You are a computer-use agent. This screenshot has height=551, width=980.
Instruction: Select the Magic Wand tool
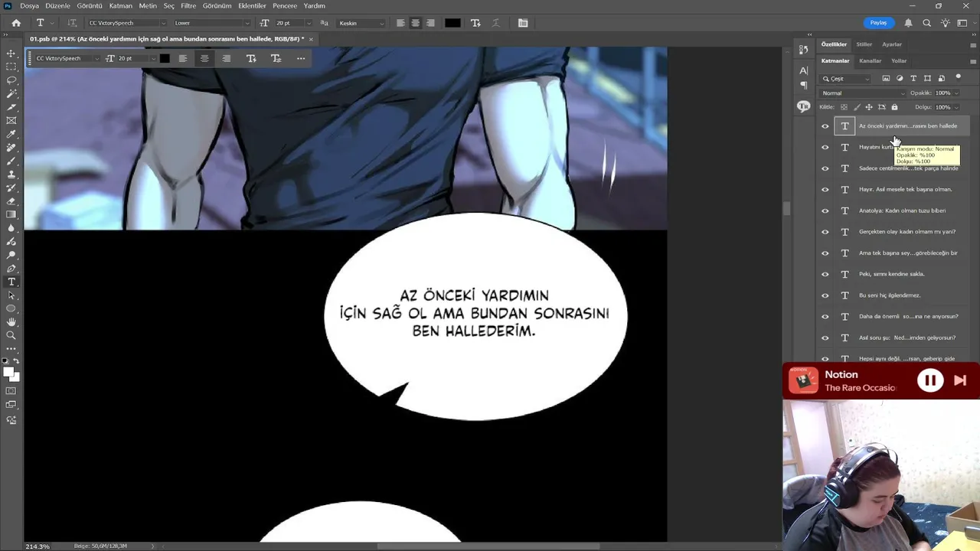tap(11, 93)
